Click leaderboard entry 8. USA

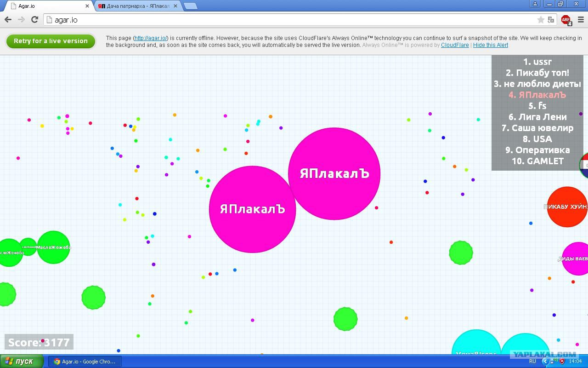pos(537,139)
